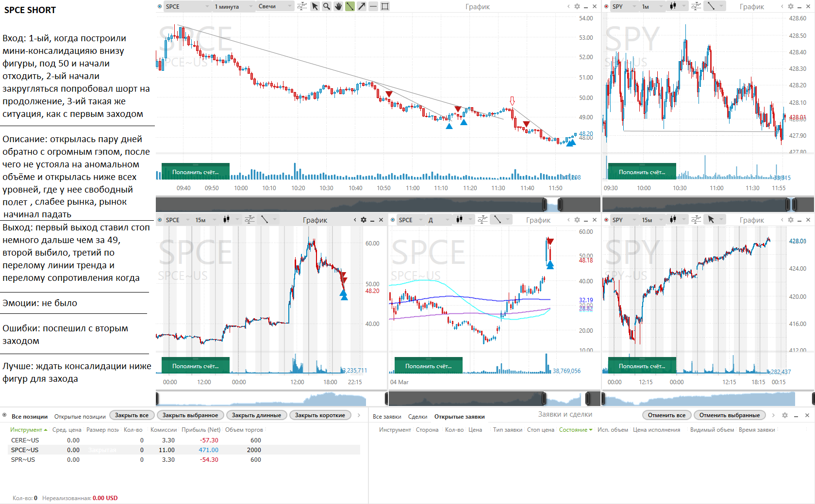
Task: Click 'Закрыть длинные' button
Action: 256,415
